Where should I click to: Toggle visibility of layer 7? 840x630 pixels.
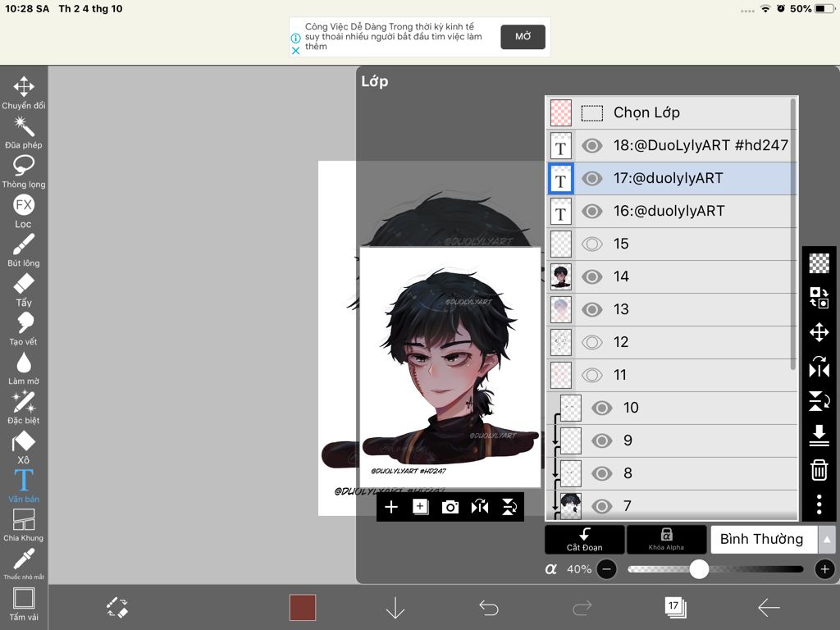[601, 505]
